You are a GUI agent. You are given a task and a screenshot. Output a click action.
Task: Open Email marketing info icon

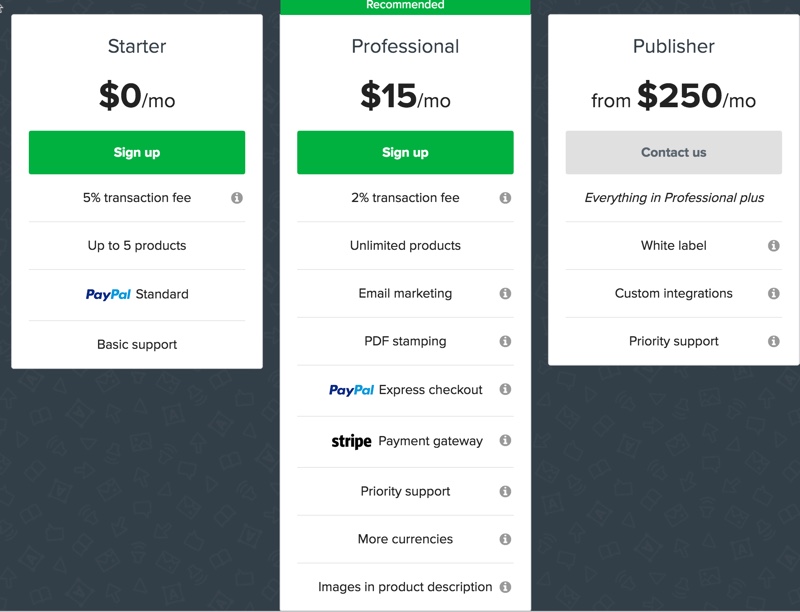505,293
